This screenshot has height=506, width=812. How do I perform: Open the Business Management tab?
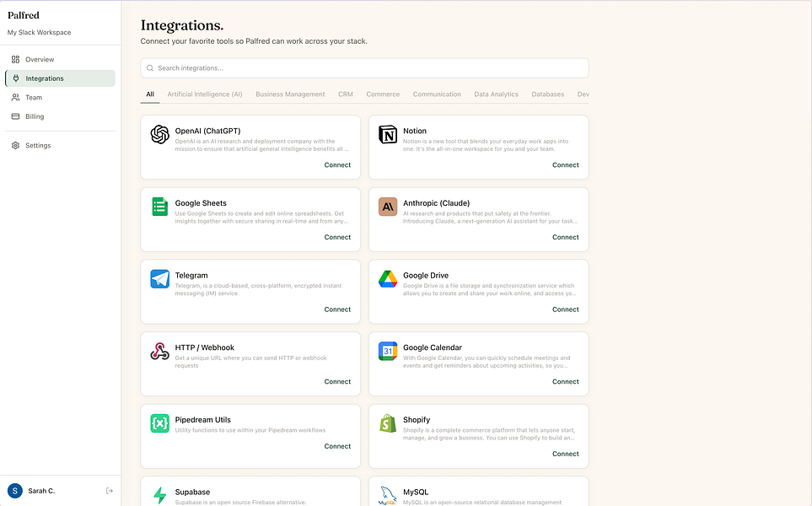(290, 94)
